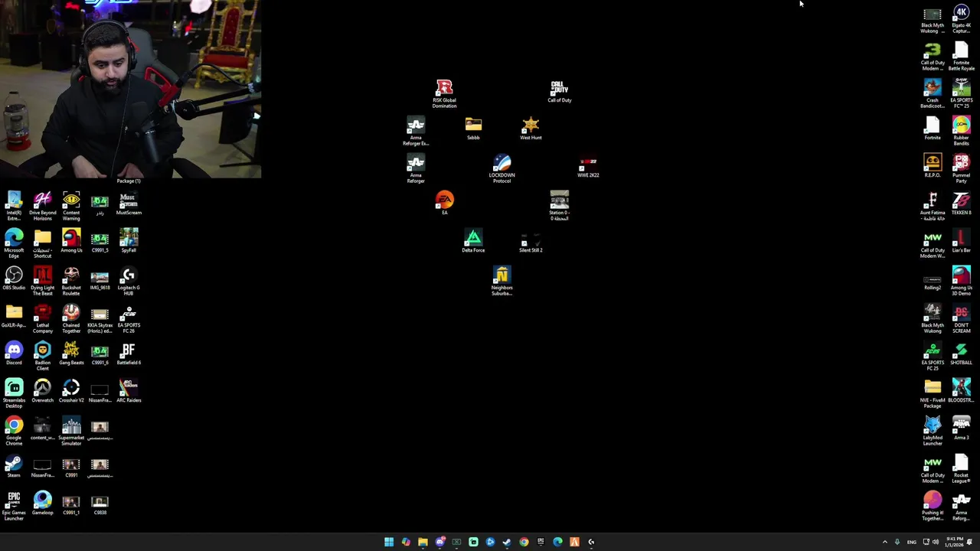Open Epic Games Launcher desktop icon
The image size is (980, 551).
(14, 507)
